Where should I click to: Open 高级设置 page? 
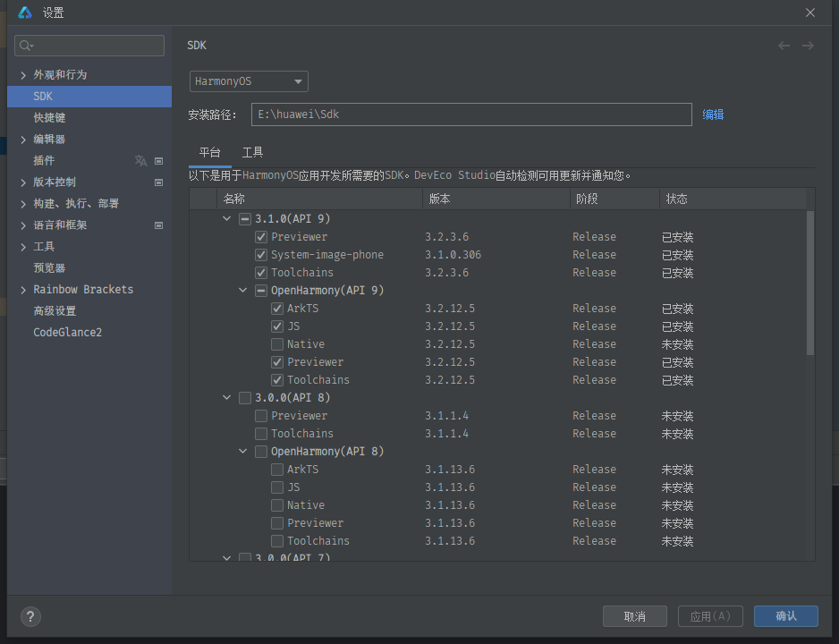55,310
